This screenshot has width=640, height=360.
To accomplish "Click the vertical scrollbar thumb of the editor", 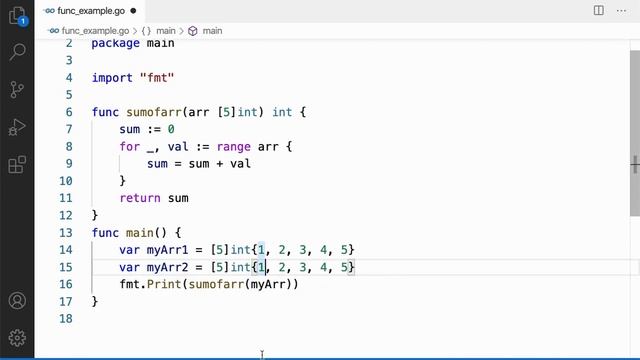I will (x=635, y=133).
